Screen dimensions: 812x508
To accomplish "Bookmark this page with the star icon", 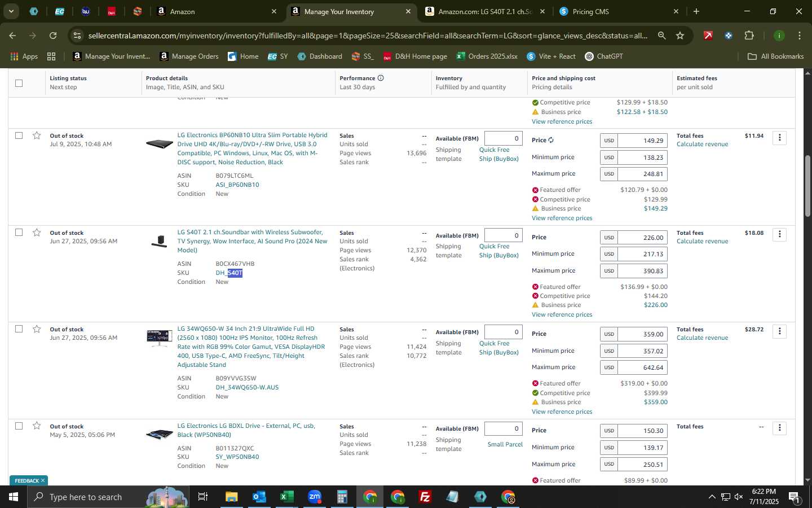I will click(x=680, y=36).
